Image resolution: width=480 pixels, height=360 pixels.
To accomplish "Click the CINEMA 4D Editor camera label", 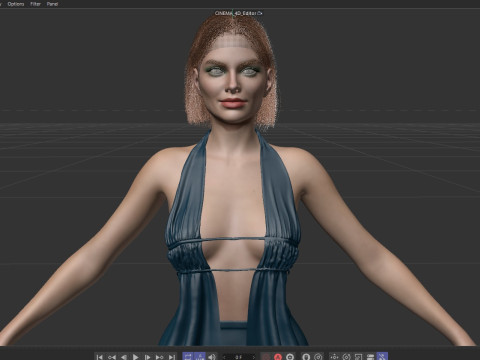I will (238, 13).
